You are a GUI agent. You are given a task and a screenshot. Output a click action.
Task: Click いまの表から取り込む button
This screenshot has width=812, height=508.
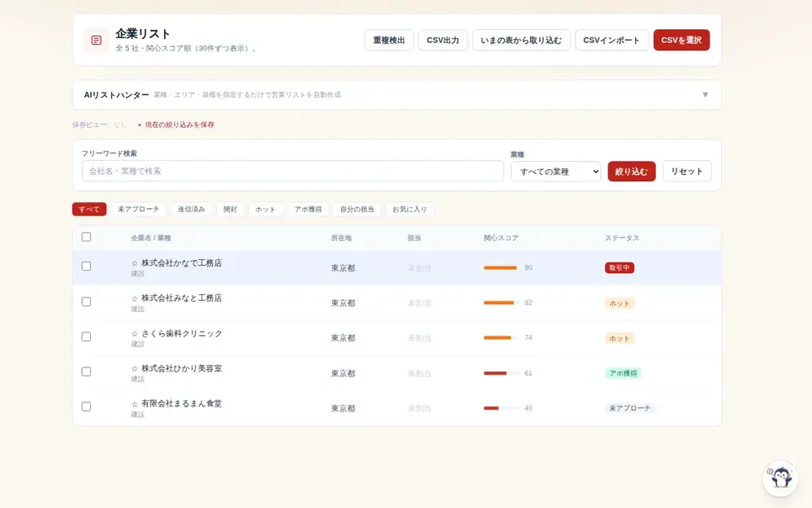point(521,40)
